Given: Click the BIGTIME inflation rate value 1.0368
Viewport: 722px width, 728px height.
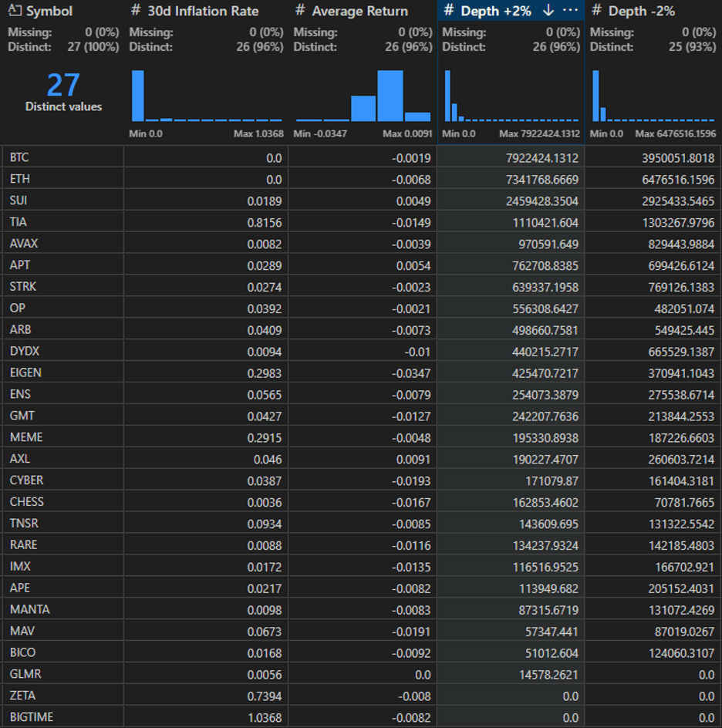Looking at the screenshot, I should click(265, 718).
